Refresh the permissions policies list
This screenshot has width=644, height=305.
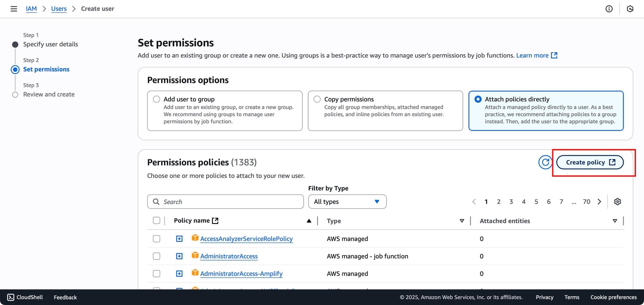point(545,162)
